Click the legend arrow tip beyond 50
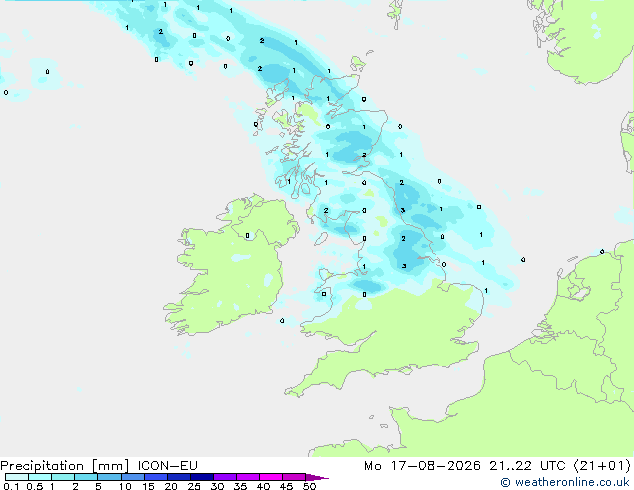Viewport: 634px width, 490px height. (319, 477)
